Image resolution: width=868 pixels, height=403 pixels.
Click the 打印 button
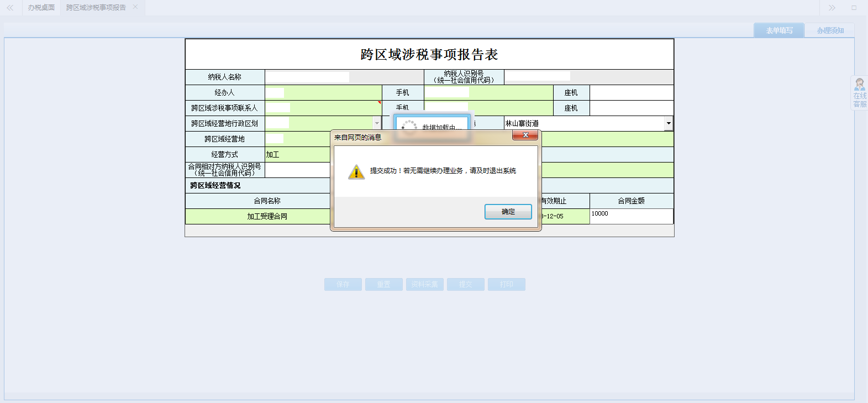[x=506, y=284]
